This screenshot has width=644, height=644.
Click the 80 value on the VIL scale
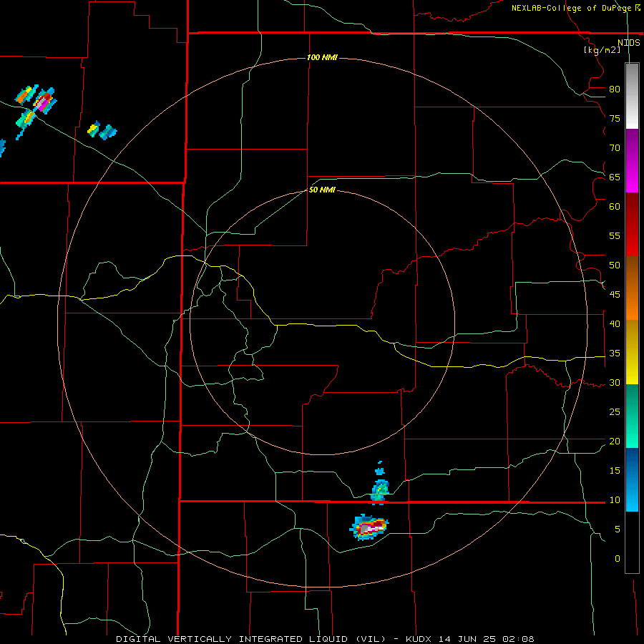coord(615,89)
